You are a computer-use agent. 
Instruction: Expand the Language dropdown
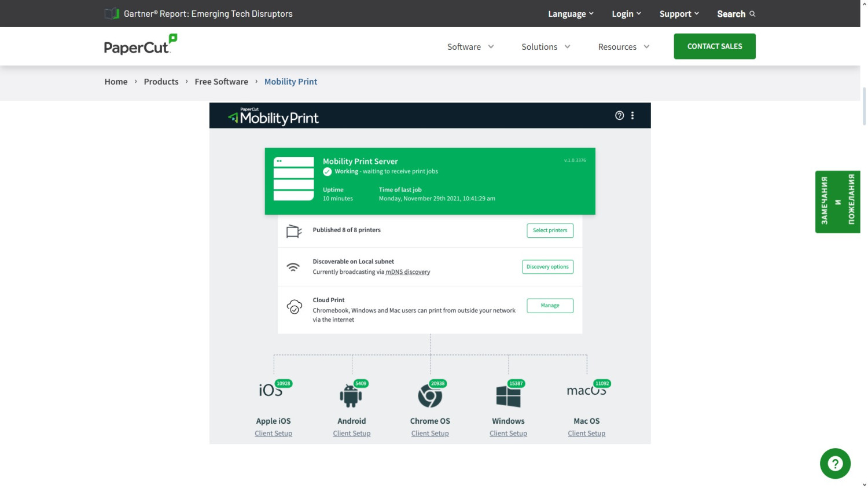tap(571, 14)
